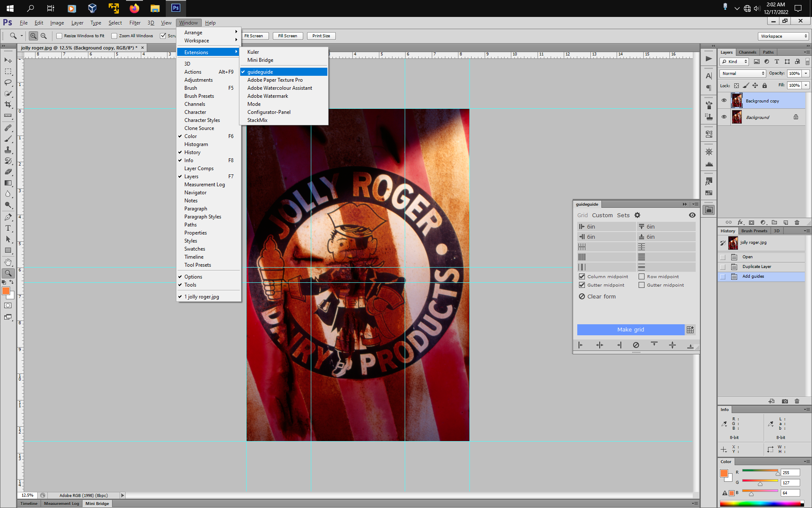Open Adobe Paper Texture Pro from Extensions
The width and height of the screenshot is (812, 508).
275,80
